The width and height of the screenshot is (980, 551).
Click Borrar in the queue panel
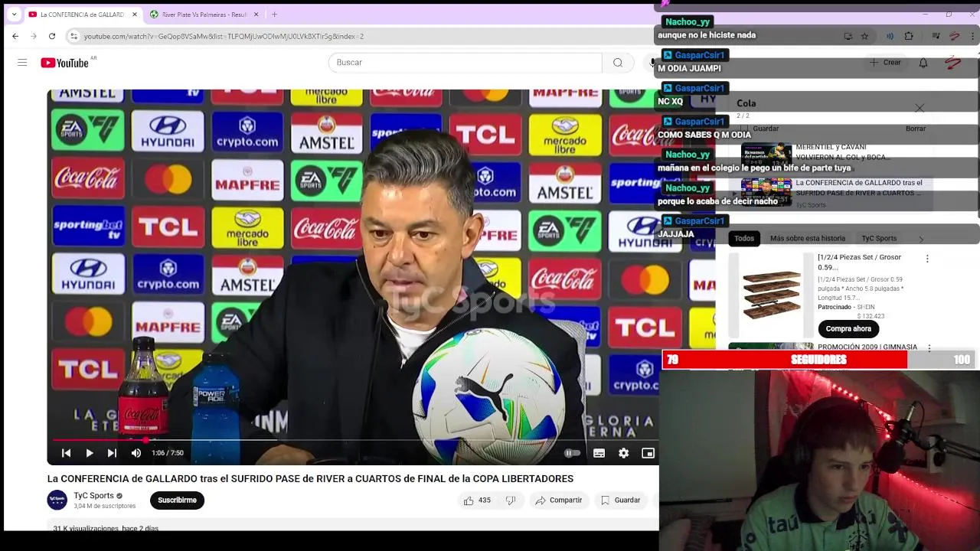[x=916, y=129]
